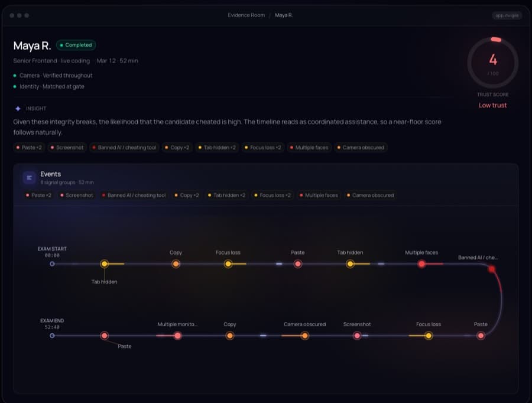Click the 8 signal groups · 52 min subtitle
Image resolution: width=532 pixels, height=403 pixels.
point(67,183)
